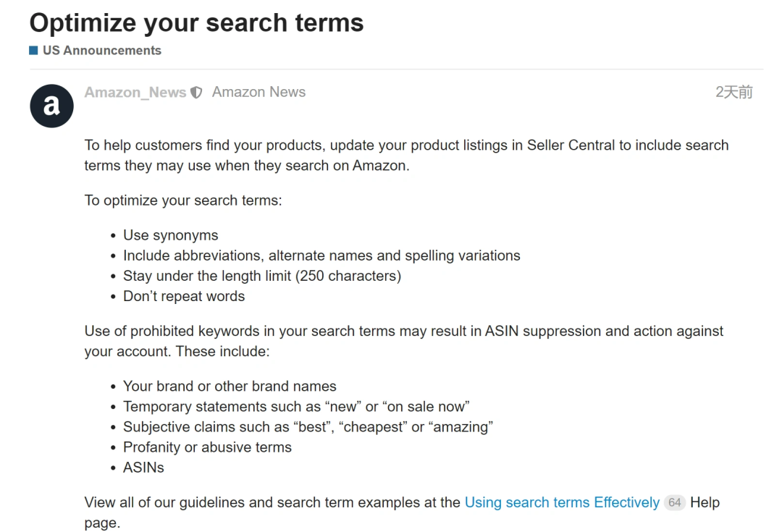Image resolution: width=782 pixels, height=532 pixels.
Task: Click the Stay under the length limit bullet
Action: point(261,276)
